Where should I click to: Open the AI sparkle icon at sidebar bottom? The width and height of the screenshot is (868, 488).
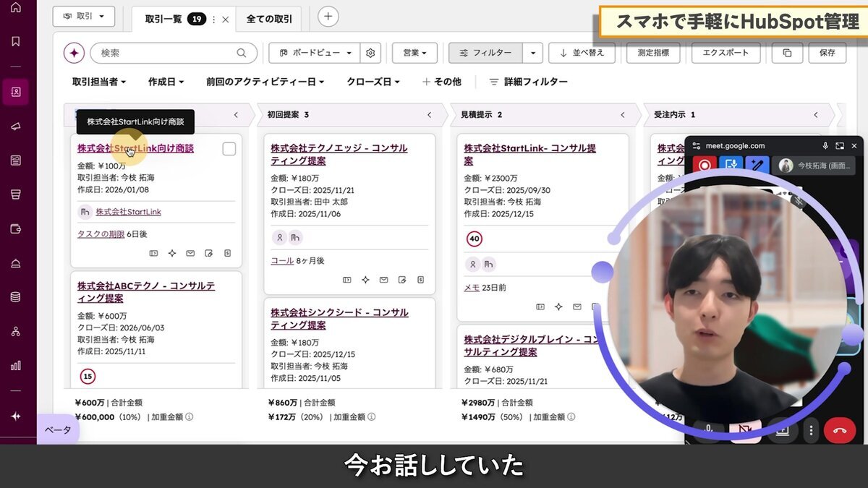(16, 416)
